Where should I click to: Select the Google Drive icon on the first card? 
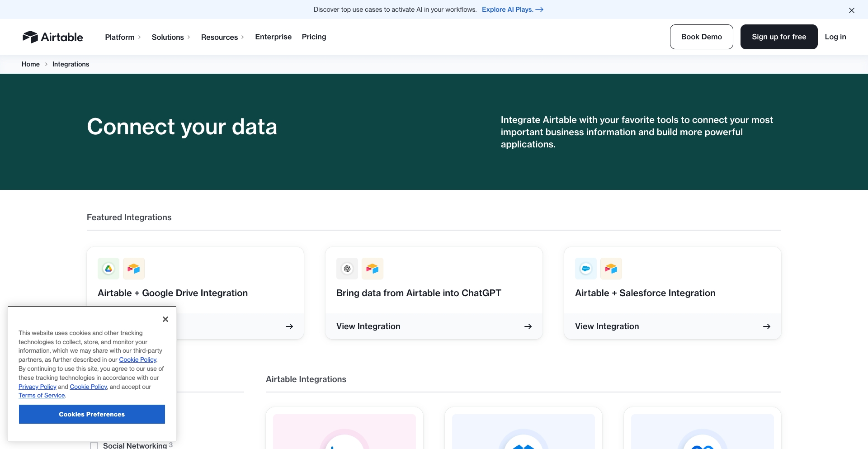pyautogui.click(x=108, y=268)
